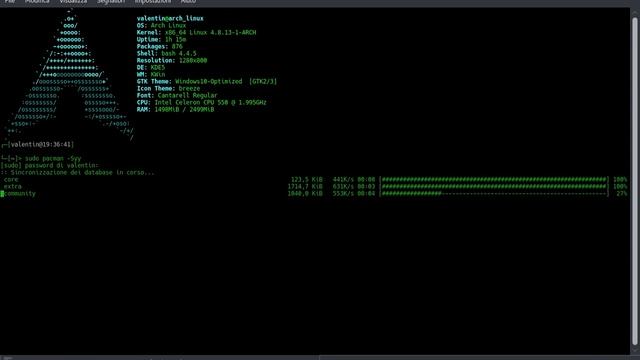This screenshot has height=360, width=640.
Task: Click the 'Uptime' line
Action: click(161, 40)
